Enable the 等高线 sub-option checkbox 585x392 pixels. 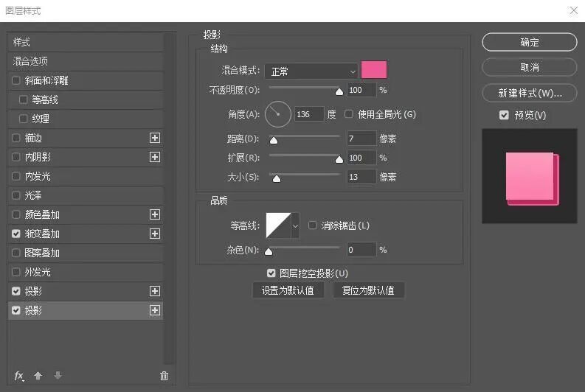(23, 99)
